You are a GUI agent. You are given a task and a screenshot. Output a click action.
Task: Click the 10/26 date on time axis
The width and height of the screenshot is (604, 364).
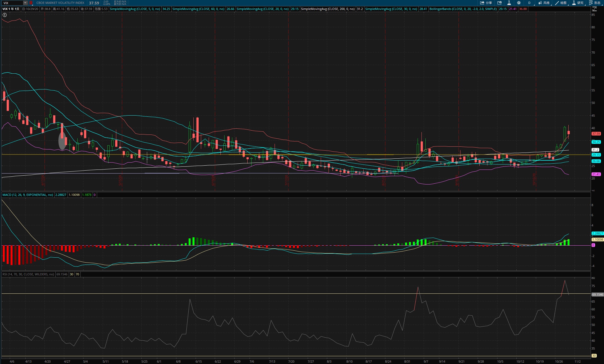[x=559, y=361]
